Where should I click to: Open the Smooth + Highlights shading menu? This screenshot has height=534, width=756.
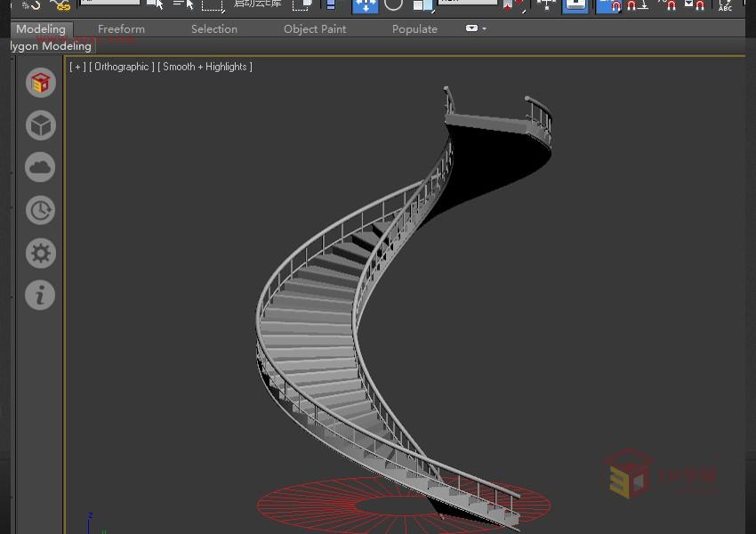[205, 67]
